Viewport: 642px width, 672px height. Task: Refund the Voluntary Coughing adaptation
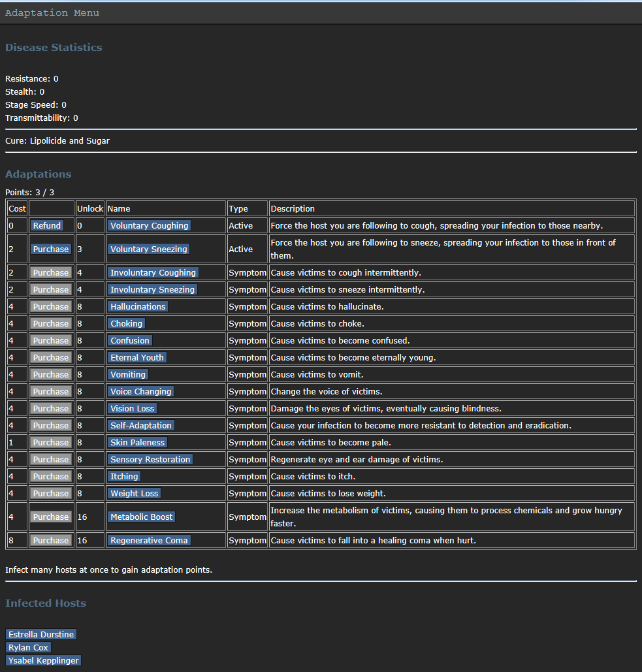point(47,226)
